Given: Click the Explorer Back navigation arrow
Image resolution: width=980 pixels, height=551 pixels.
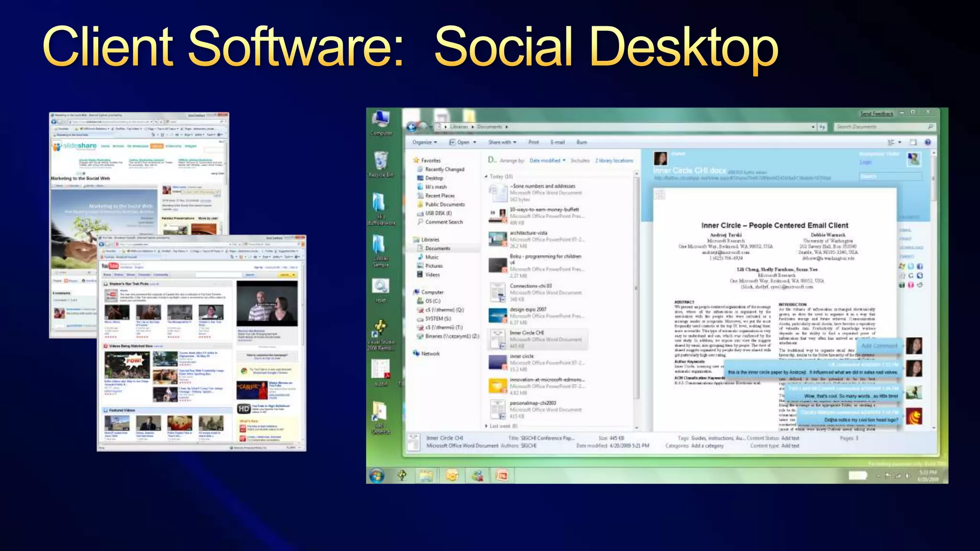Looking at the screenshot, I should click(x=411, y=127).
